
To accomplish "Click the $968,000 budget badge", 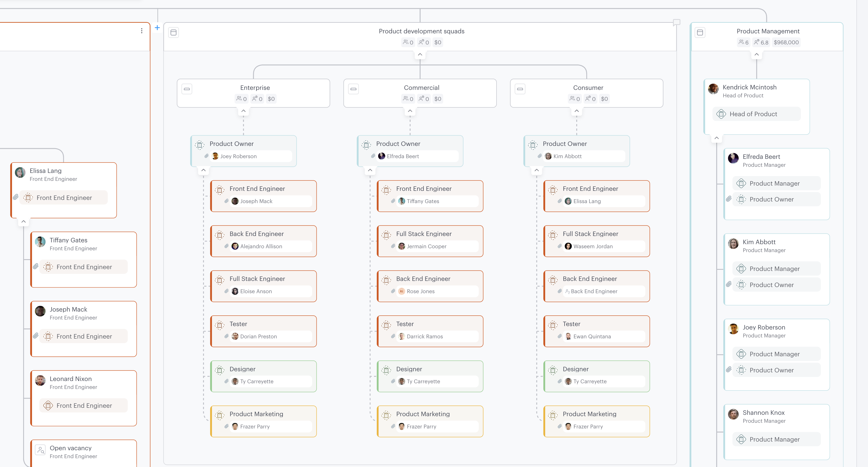I will pyautogui.click(x=786, y=42).
